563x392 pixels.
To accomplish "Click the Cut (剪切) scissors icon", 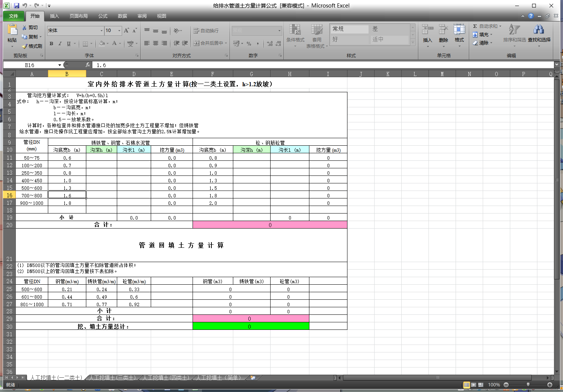I will click(24, 27).
